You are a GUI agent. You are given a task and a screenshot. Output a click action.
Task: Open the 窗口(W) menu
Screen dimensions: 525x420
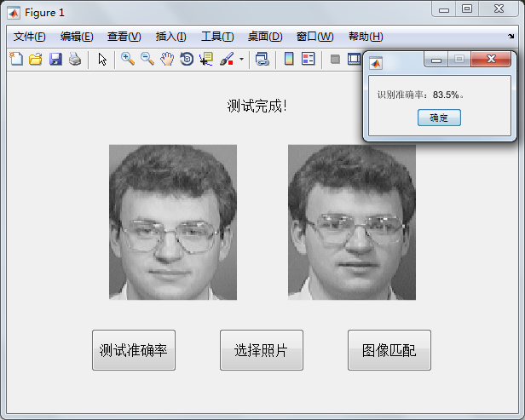pyautogui.click(x=315, y=37)
